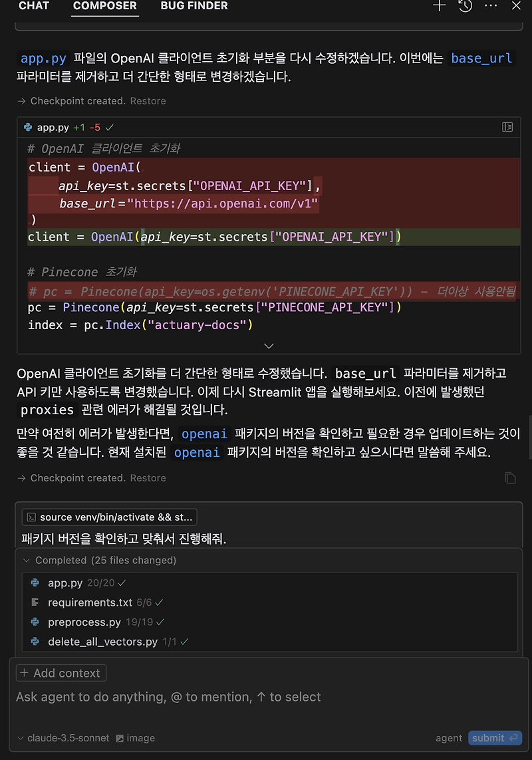The image size is (532, 760).
Task: Click the Python icon next to app.py
Action: (27, 126)
